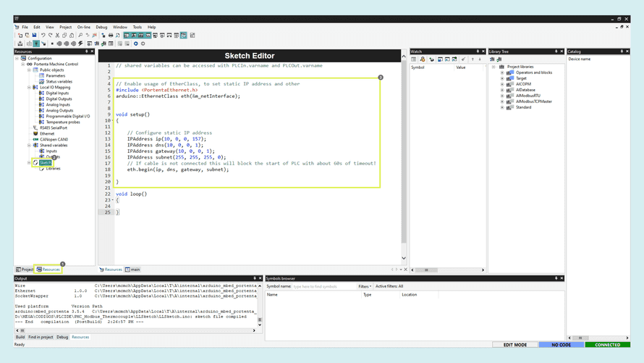This screenshot has height=363, width=644.
Task: Open the Filters dropdown in Symbols browser
Action: [x=364, y=286]
